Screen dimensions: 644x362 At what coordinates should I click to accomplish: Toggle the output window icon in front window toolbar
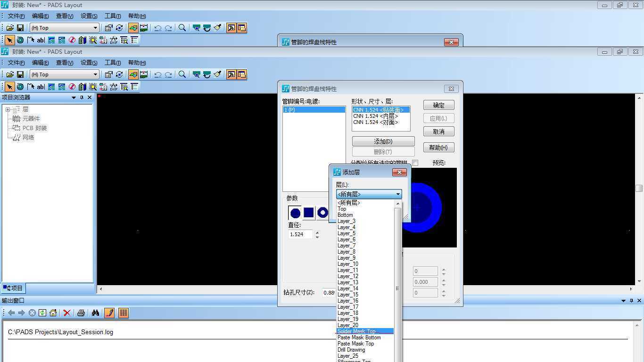click(x=242, y=74)
